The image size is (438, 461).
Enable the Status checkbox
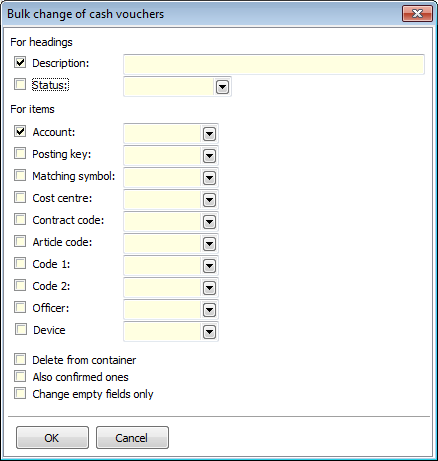click(20, 84)
